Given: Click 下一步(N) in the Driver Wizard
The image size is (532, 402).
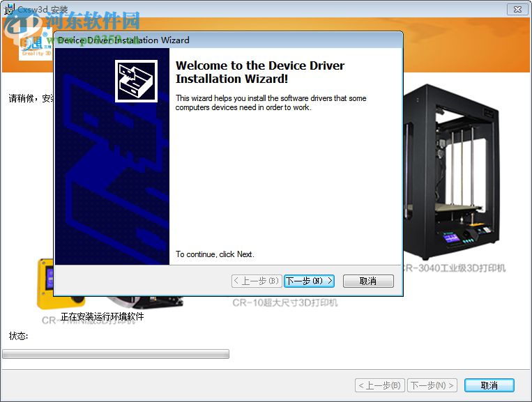Looking at the screenshot, I should 309,281.
